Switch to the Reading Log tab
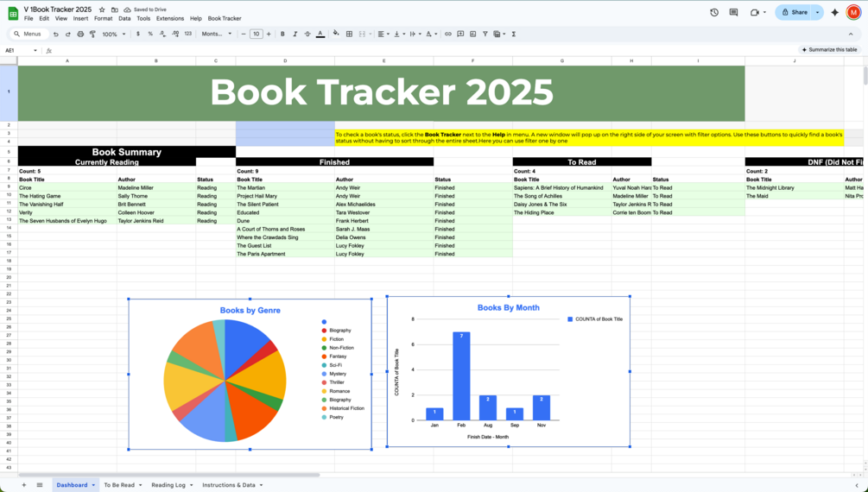 tap(168, 485)
